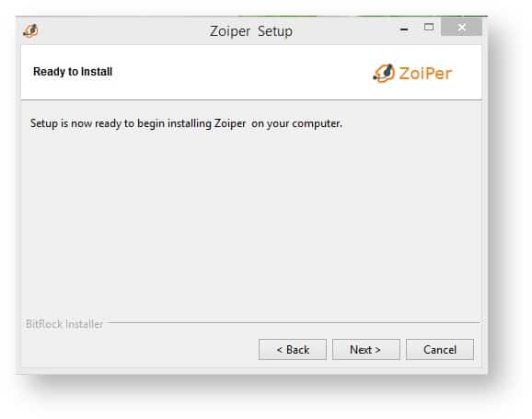Viewport: 532px width, 419px height.
Task: Click the Zoiper Setup window title text
Action: click(251, 31)
